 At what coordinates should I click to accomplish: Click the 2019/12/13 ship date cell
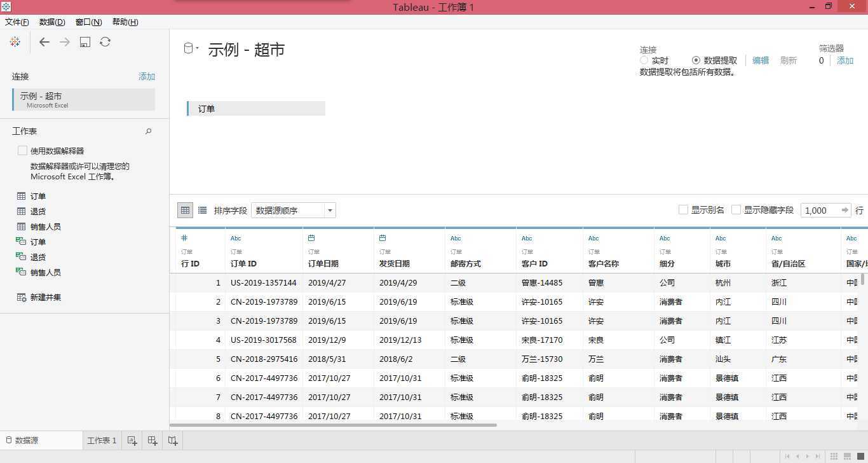pos(409,340)
